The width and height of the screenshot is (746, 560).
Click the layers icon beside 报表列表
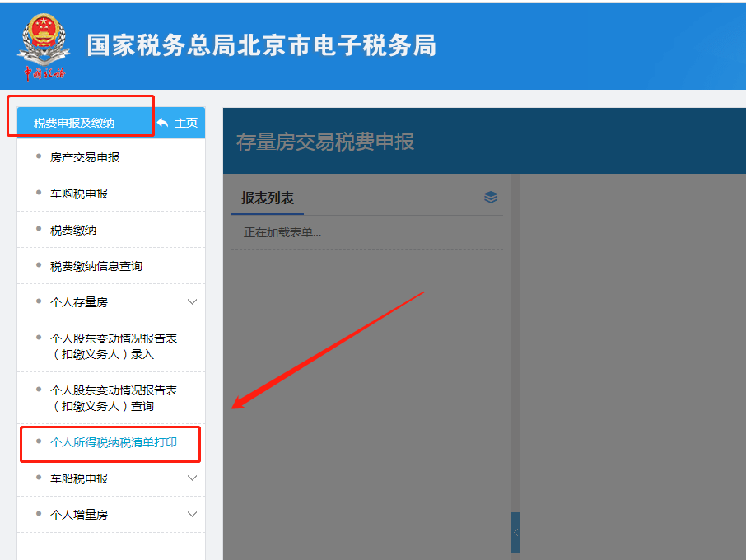(x=491, y=197)
